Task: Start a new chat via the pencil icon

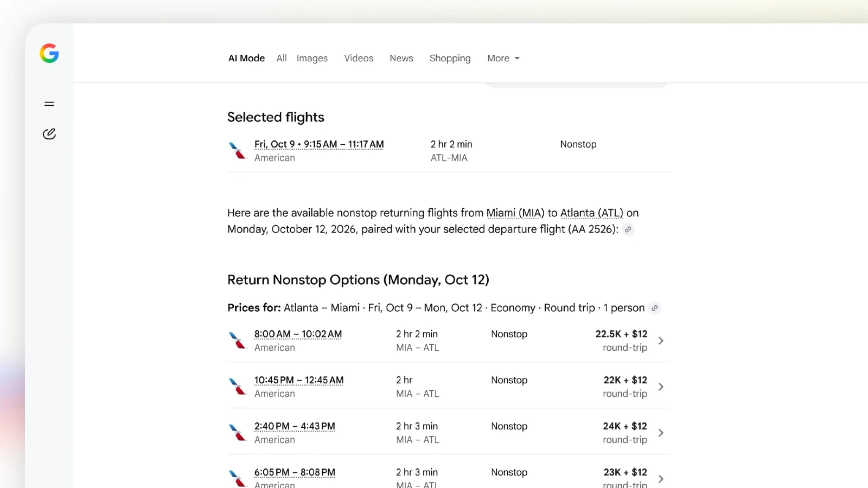Action: tap(49, 134)
